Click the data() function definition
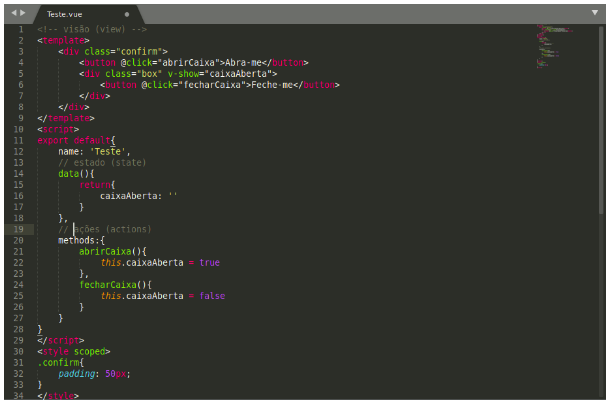610x404 pixels. point(76,174)
